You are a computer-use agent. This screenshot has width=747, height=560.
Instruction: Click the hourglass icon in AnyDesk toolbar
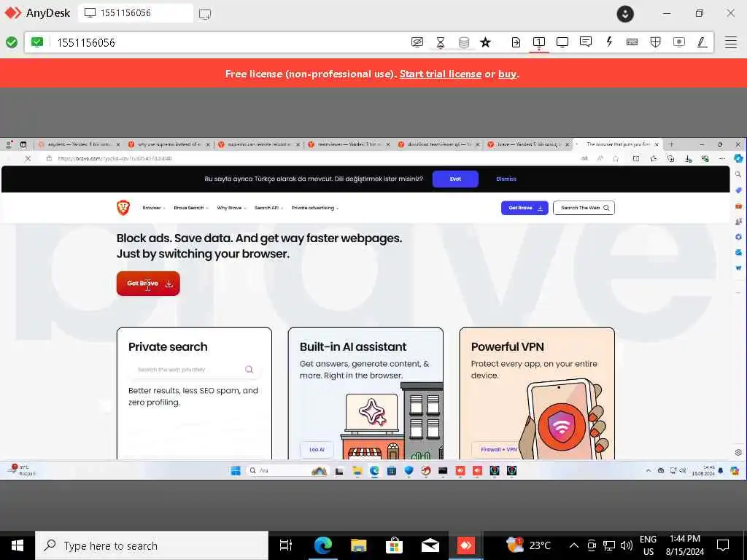440,42
